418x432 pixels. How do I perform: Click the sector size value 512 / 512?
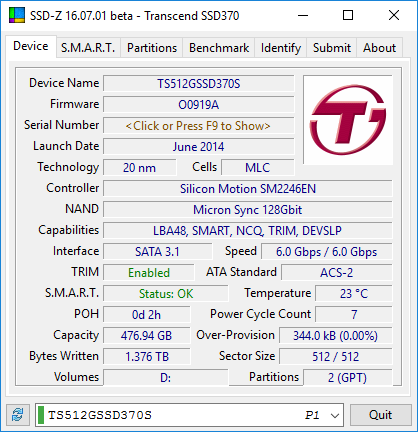point(336,357)
